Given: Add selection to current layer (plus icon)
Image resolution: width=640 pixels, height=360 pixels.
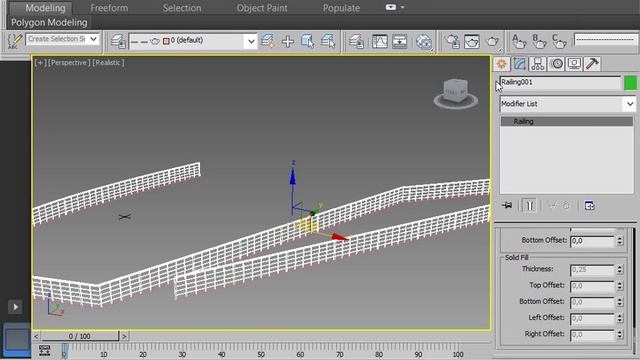Looking at the screenshot, I should [x=288, y=41].
